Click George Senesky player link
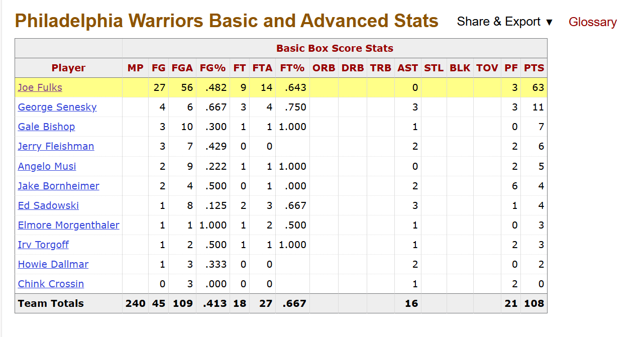This screenshot has width=644, height=337. click(x=57, y=107)
